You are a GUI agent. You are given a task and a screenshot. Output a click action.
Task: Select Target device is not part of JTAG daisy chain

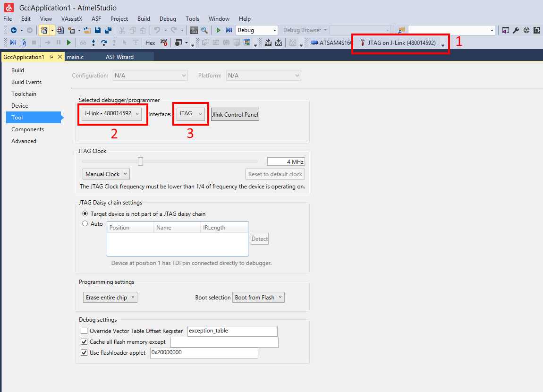[x=85, y=213]
